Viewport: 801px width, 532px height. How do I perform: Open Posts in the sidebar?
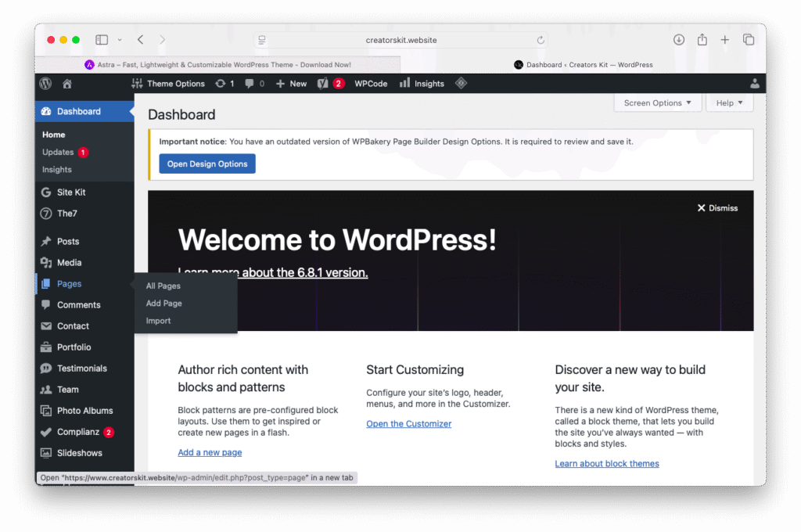tap(84, 241)
